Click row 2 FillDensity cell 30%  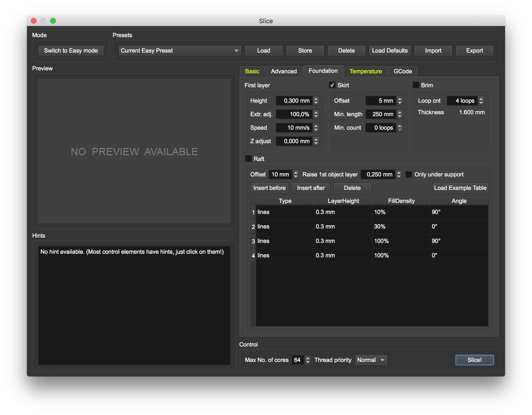click(401, 227)
